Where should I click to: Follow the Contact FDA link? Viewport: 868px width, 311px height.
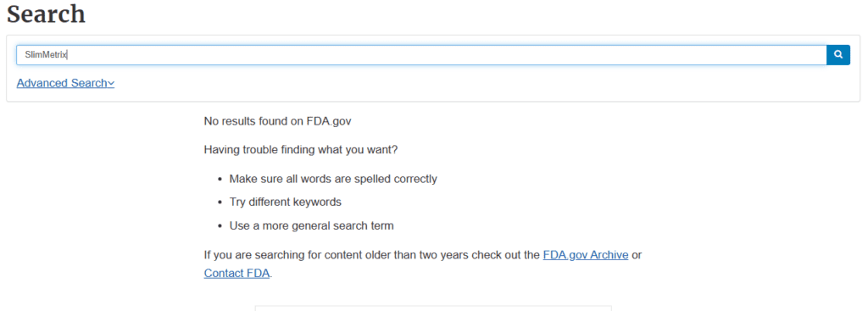[237, 273]
